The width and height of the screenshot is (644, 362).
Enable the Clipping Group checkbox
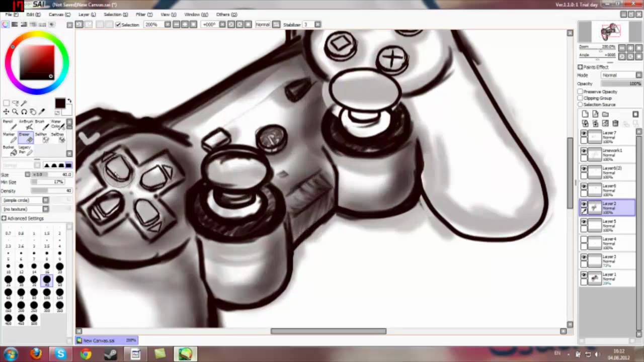(581, 98)
